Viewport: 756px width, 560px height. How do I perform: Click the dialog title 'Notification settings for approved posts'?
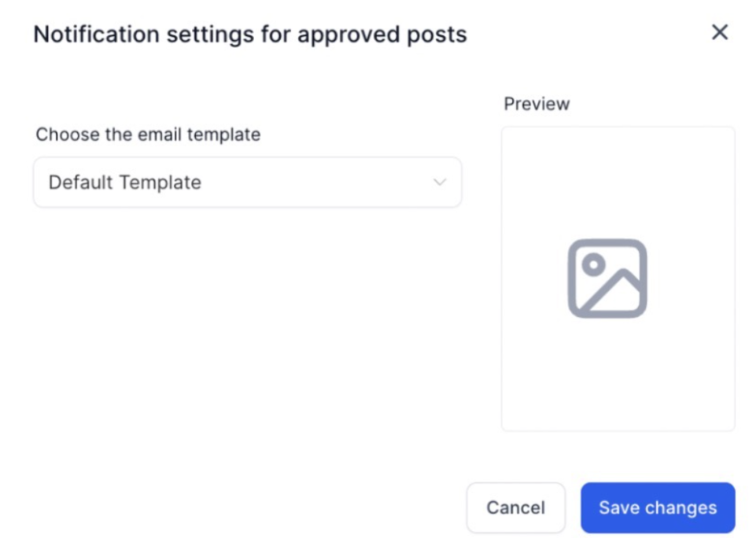click(x=250, y=35)
